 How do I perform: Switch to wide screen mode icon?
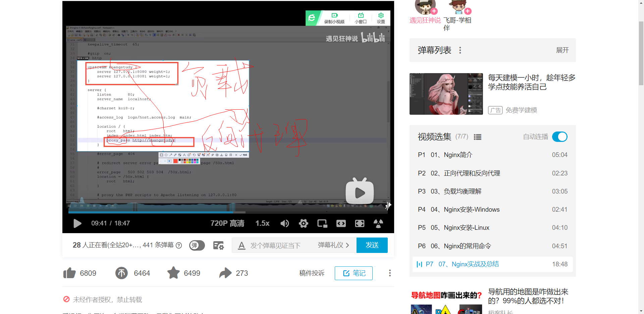point(341,223)
